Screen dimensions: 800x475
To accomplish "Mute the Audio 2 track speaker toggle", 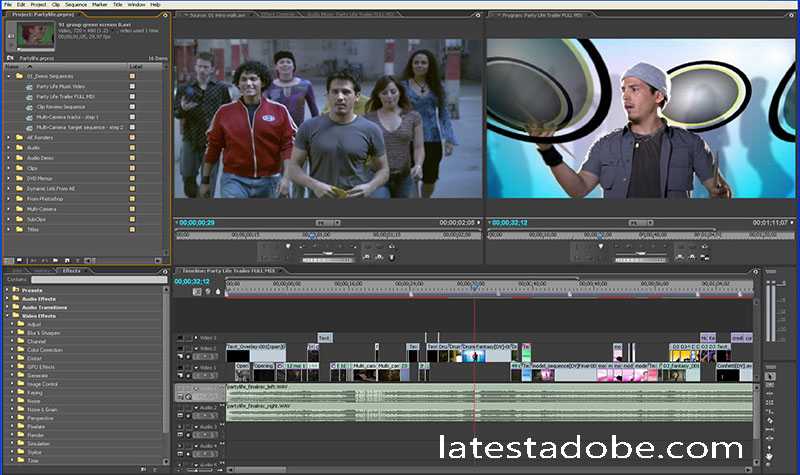I will pos(180,408).
